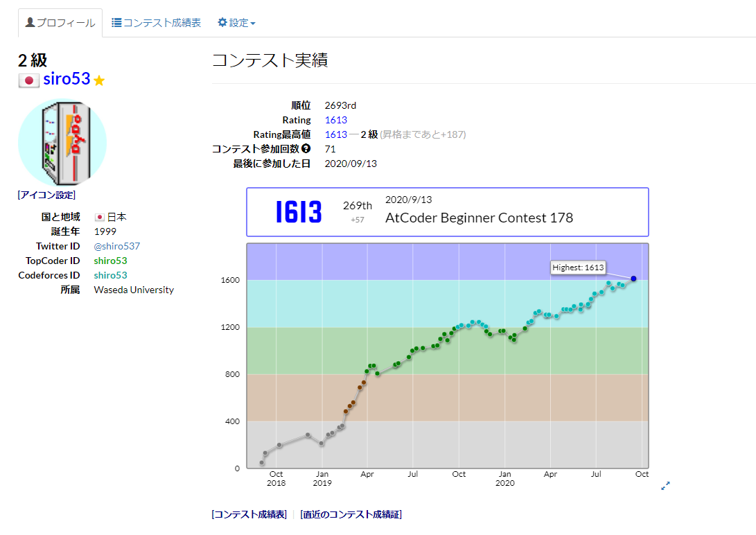
Task: Open the Twitter link @shiro537
Action: tap(116, 245)
